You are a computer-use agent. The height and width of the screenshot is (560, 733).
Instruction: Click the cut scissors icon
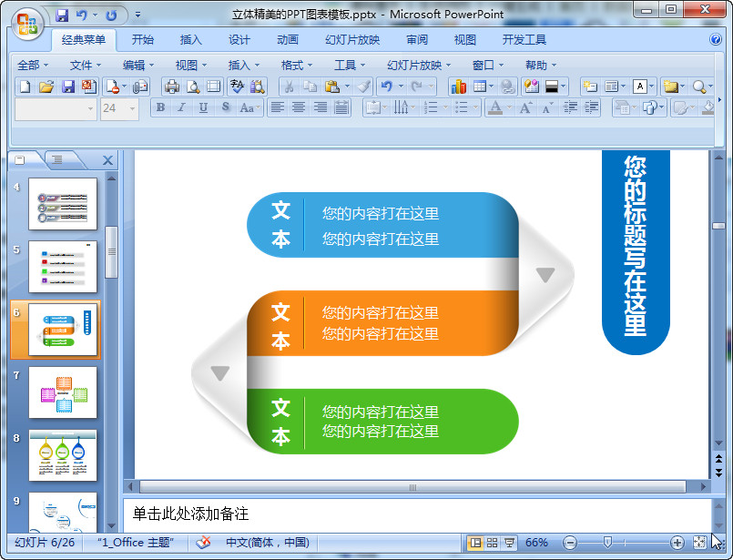click(289, 87)
